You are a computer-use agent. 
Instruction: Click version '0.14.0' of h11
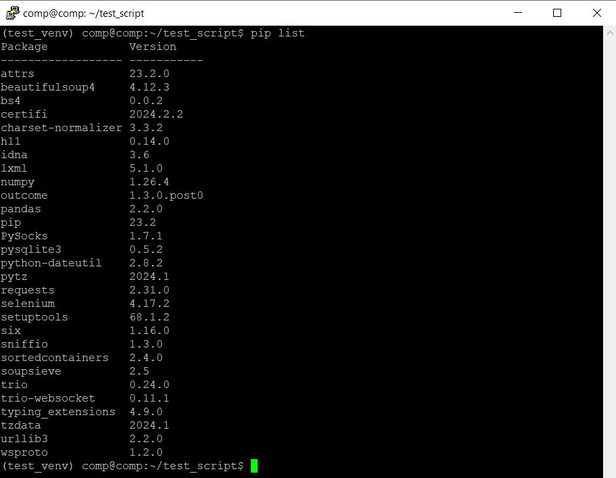(x=149, y=141)
